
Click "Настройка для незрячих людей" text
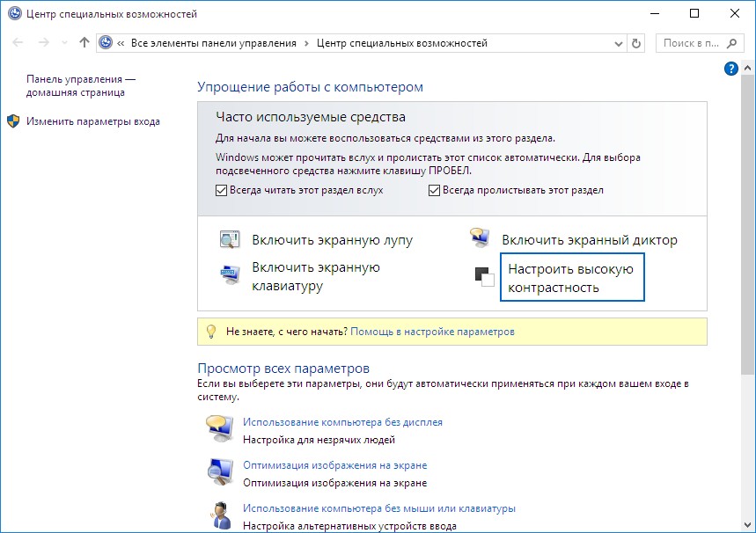pos(319,440)
